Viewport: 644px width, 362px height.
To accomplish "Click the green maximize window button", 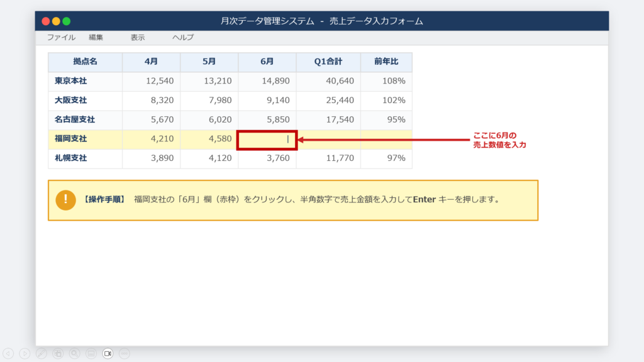I will pyautogui.click(x=66, y=21).
